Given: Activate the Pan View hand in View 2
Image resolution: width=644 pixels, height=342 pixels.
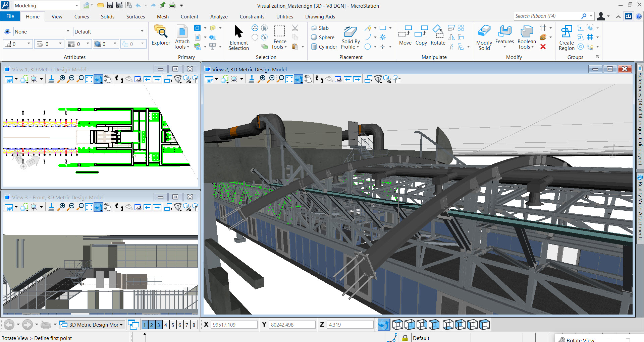Looking at the screenshot, I should point(308,79).
